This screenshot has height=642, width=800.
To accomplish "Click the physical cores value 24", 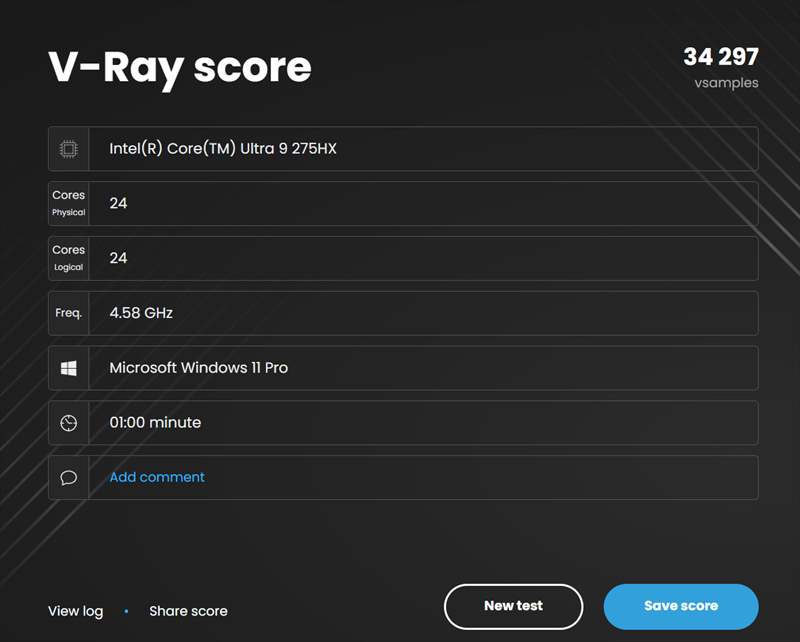I will (118, 204).
